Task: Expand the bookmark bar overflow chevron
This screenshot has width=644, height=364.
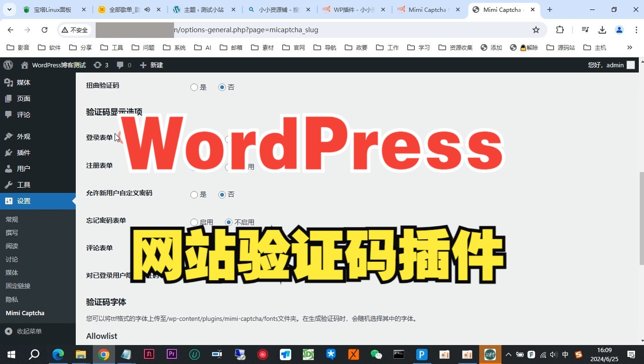Action: click(629, 47)
